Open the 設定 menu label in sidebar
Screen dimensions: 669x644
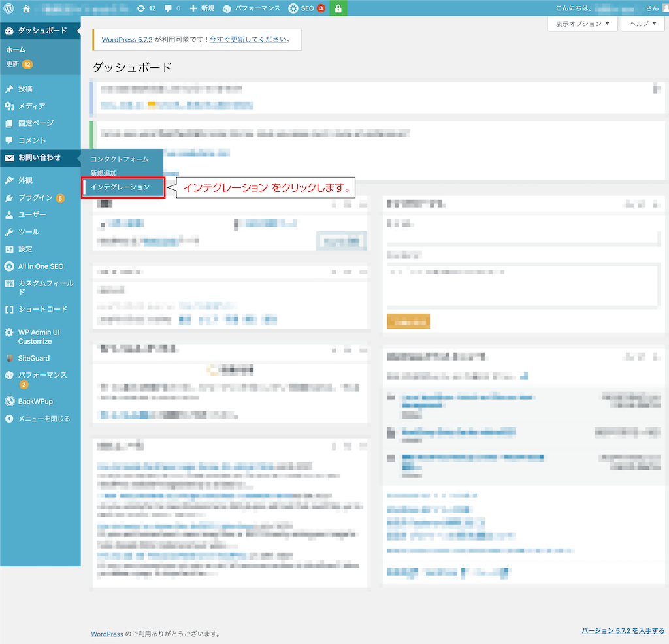coord(25,249)
